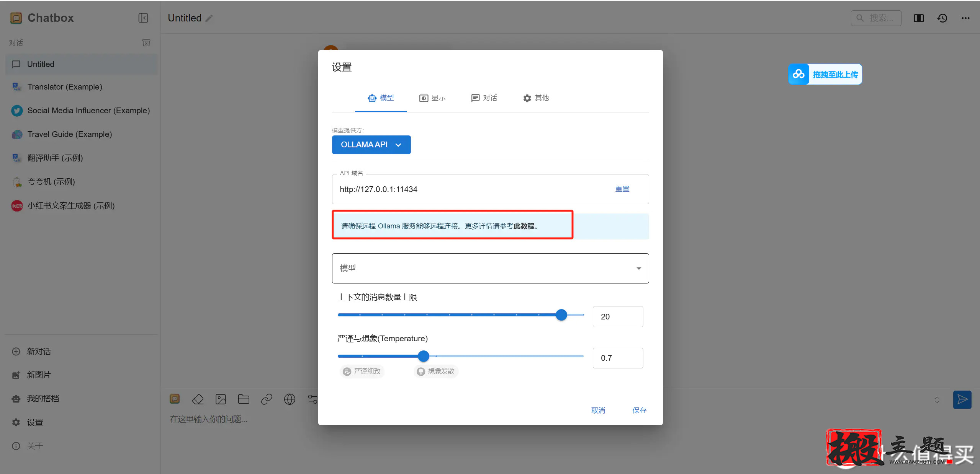Insert a link using the link icon

coord(267,399)
